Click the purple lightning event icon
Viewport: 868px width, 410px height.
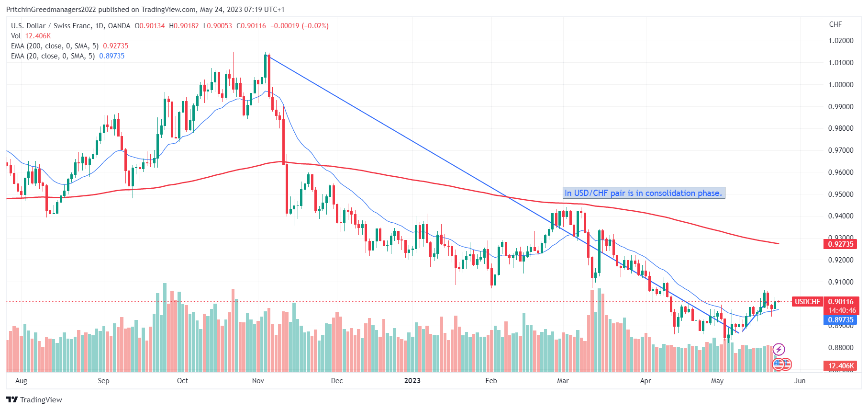pyautogui.click(x=779, y=349)
